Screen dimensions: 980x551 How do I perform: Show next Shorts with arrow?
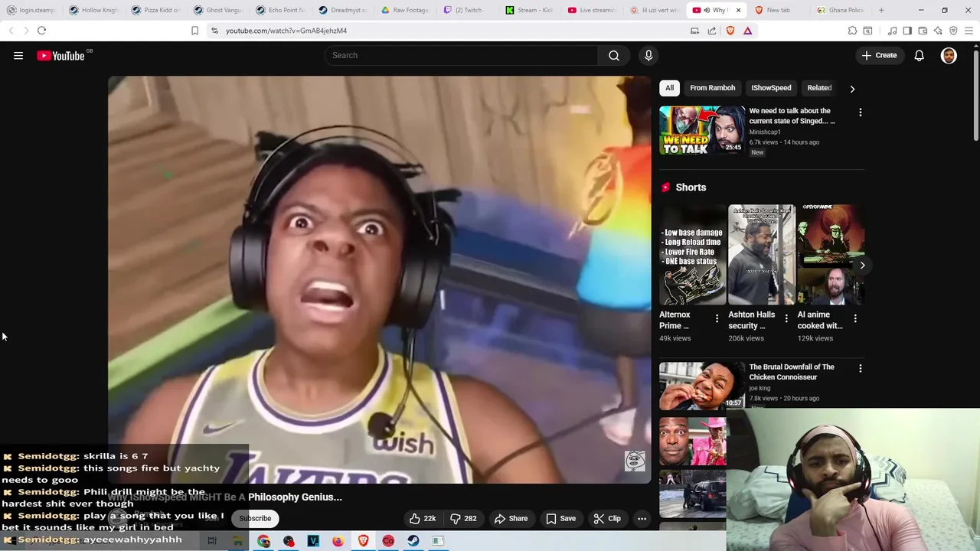(x=862, y=265)
